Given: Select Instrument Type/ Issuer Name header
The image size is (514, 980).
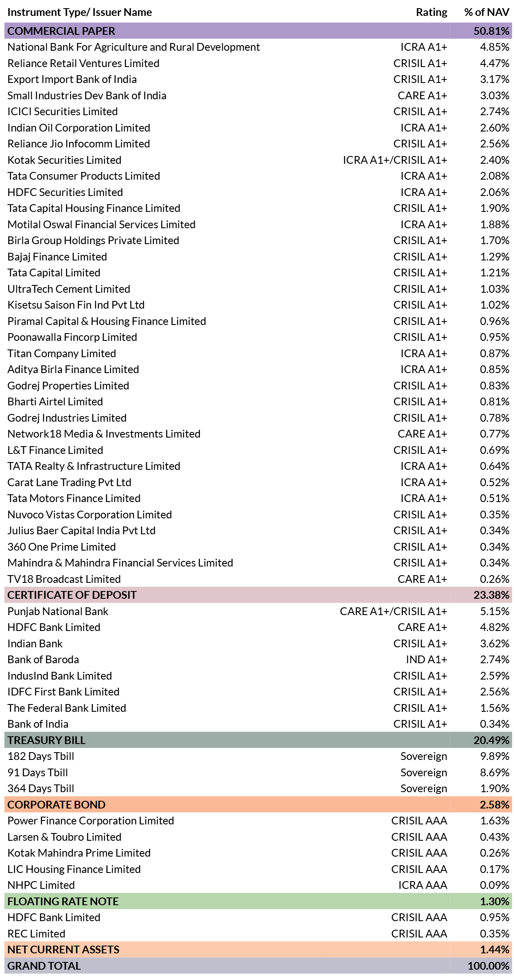Looking at the screenshot, I should tap(80, 12).
